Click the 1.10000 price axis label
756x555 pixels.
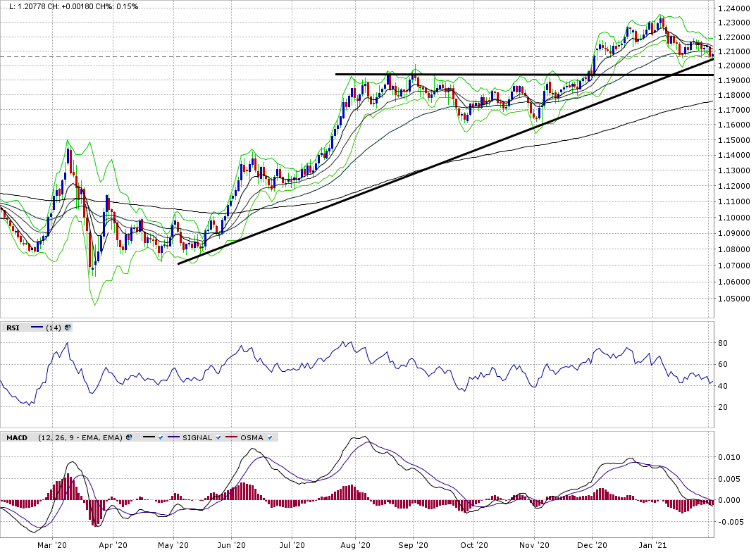click(x=734, y=217)
